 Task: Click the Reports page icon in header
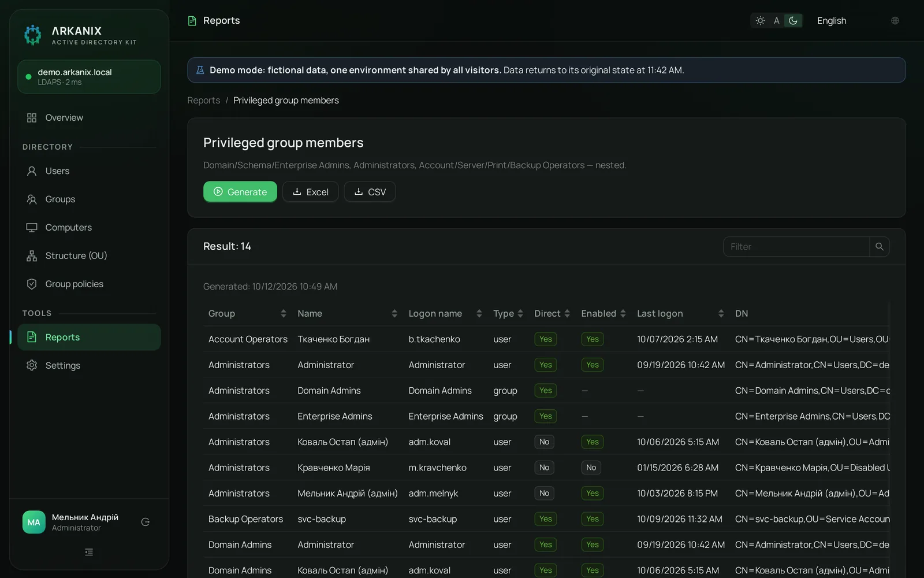click(x=192, y=21)
